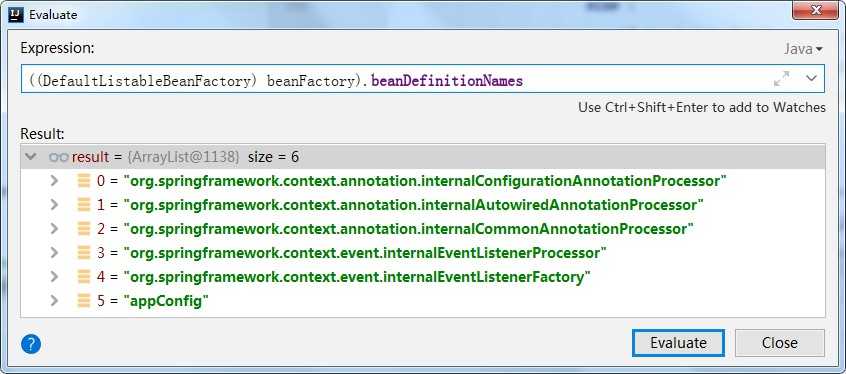Click the list icon for element 0
846x374 pixels.
click(x=84, y=181)
